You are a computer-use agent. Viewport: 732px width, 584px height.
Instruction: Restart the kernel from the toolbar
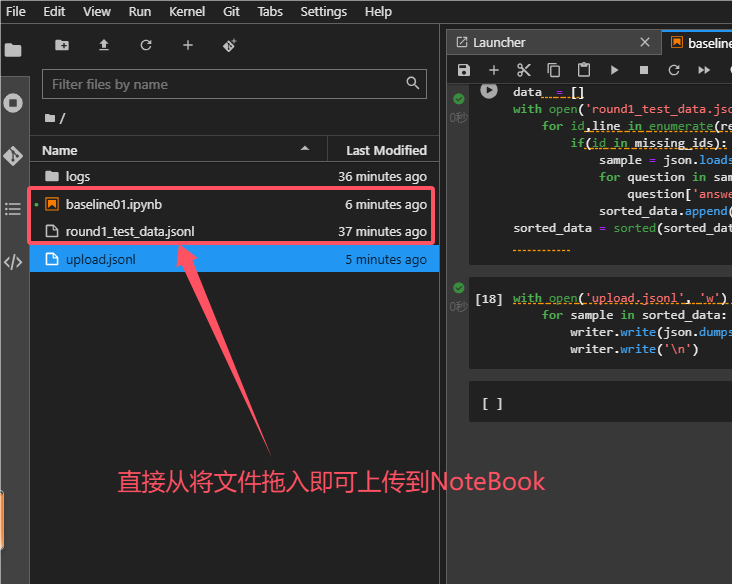(674, 70)
